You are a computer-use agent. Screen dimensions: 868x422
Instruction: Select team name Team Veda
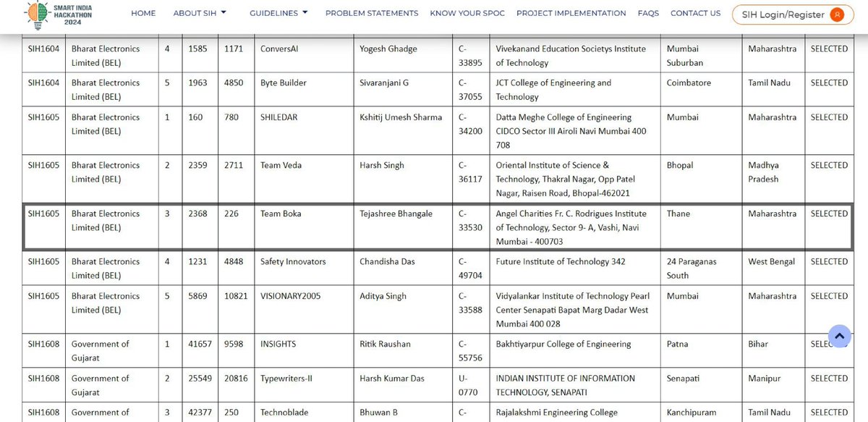pos(281,165)
